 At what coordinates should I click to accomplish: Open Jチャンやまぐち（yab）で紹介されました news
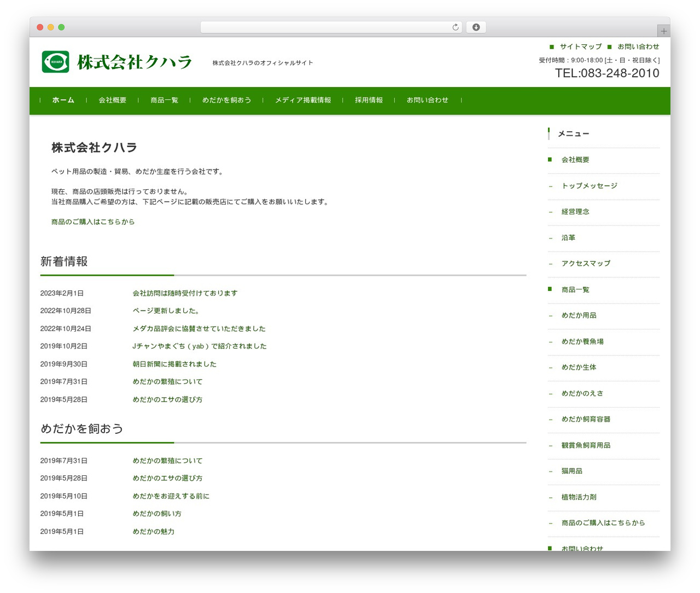tap(200, 346)
